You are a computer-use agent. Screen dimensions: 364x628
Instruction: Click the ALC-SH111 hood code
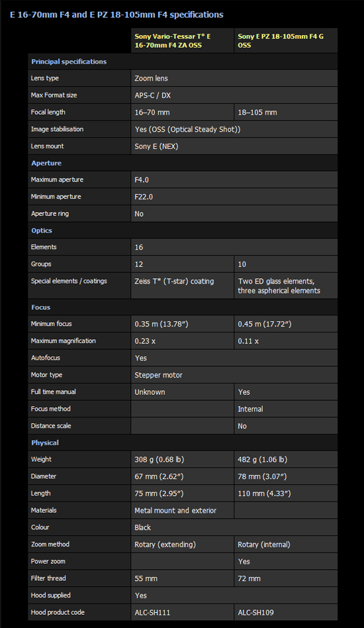[152, 612]
